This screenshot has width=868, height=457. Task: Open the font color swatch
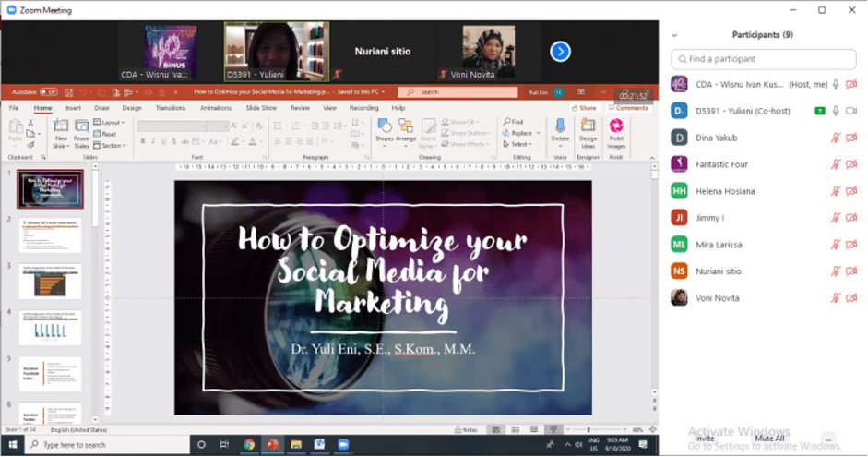pos(253,142)
